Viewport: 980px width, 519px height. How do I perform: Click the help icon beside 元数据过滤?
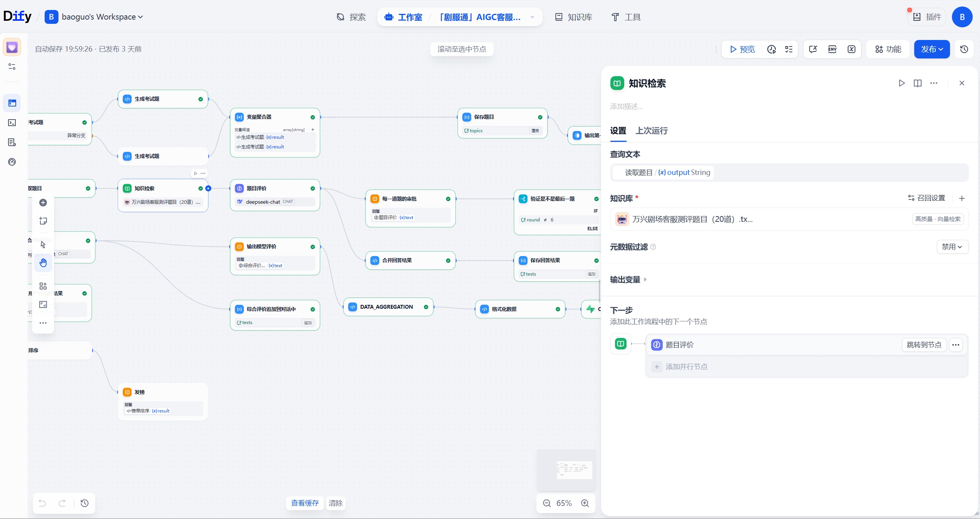tap(653, 247)
